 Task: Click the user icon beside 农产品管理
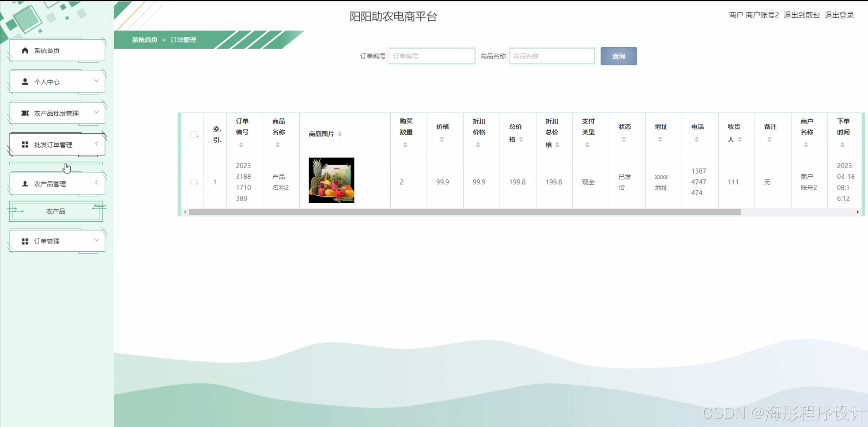pyautogui.click(x=25, y=184)
